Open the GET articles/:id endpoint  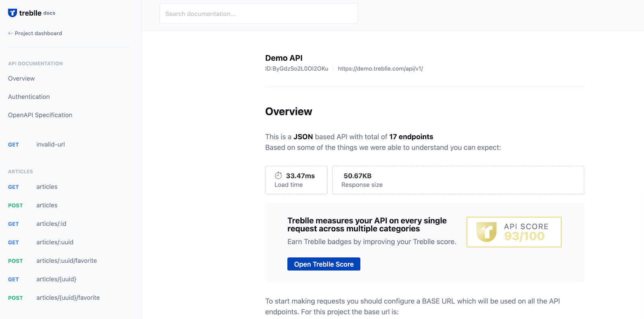pos(37,224)
